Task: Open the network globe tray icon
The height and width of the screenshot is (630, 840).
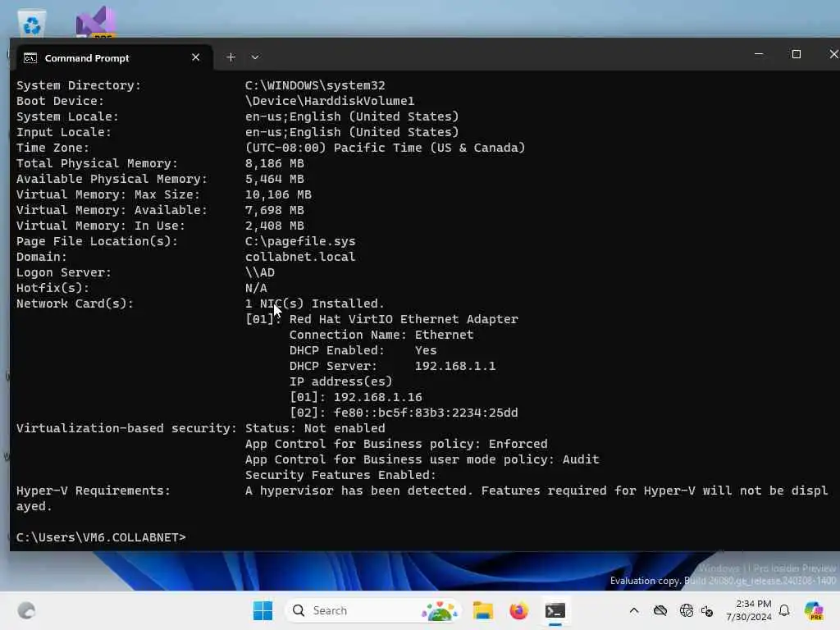Action: coord(687,610)
